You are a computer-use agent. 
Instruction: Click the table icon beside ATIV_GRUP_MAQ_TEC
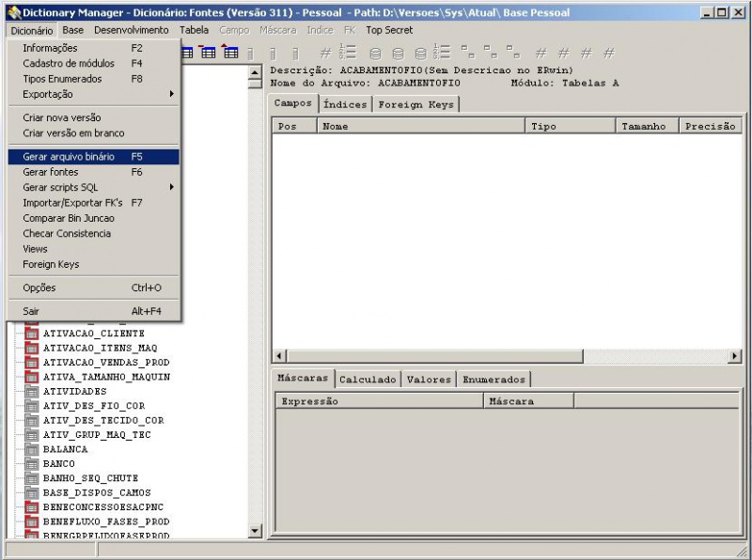click(31, 435)
